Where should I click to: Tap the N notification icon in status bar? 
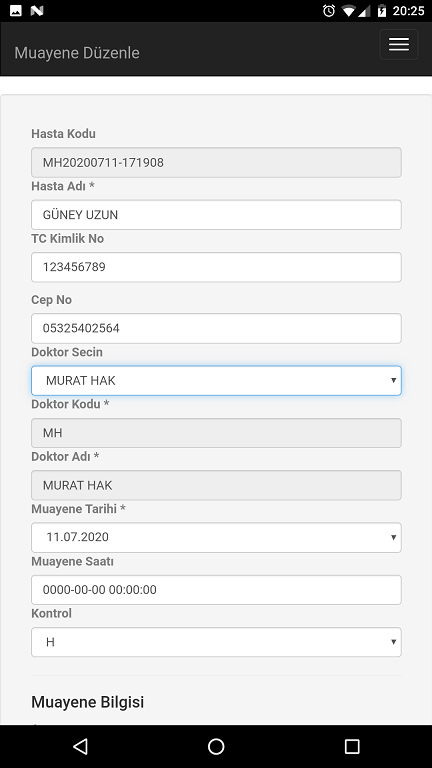[37, 10]
